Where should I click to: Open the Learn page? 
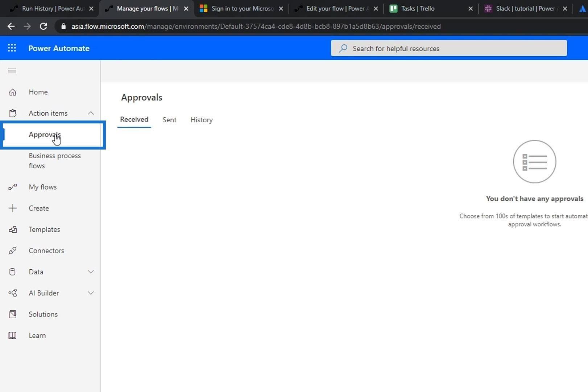[37, 335]
